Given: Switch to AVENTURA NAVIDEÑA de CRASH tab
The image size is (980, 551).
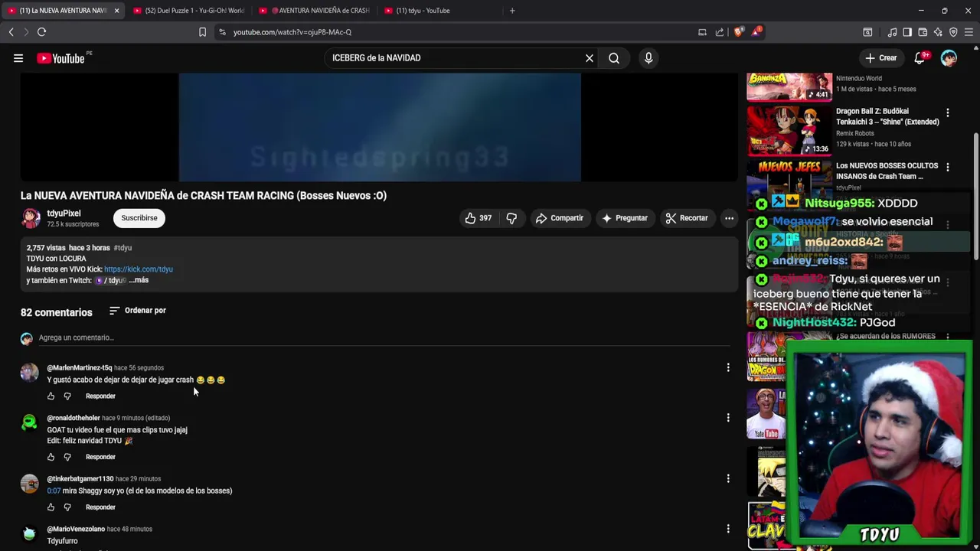Looking at the screenshot, I should [x=314, y=11].
